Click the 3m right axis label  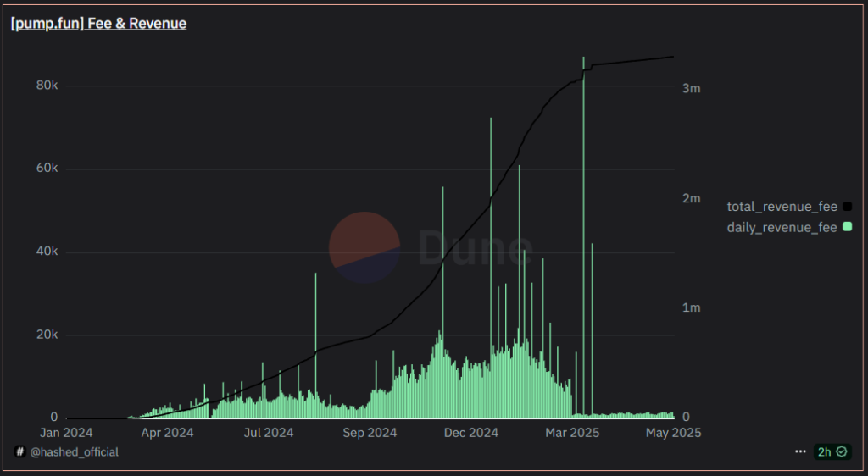(x=692, y=88)
